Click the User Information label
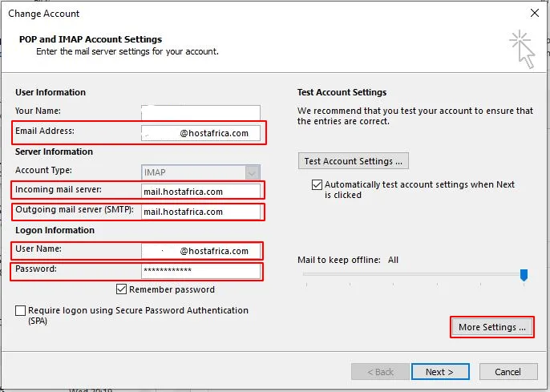The height and width of the screenshot is (392, 550). tap(51, 92)
